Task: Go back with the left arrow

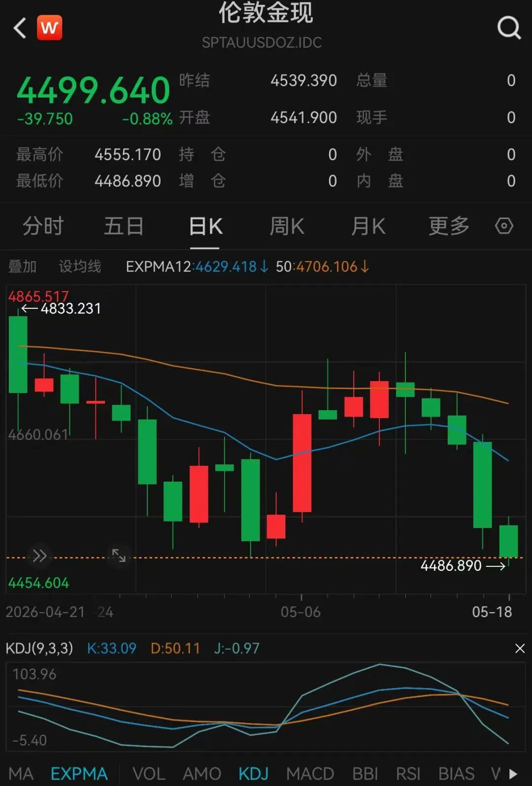Action: [20, 28]
